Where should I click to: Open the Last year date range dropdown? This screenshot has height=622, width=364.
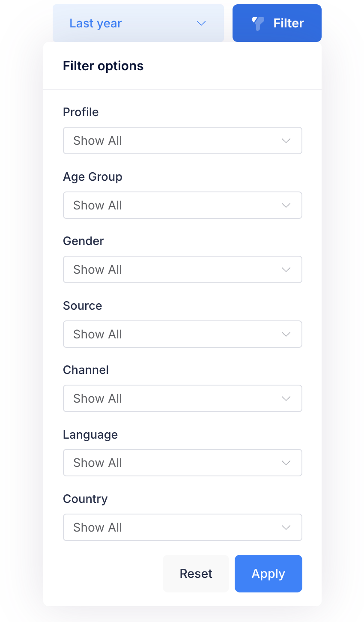point(138,23)
